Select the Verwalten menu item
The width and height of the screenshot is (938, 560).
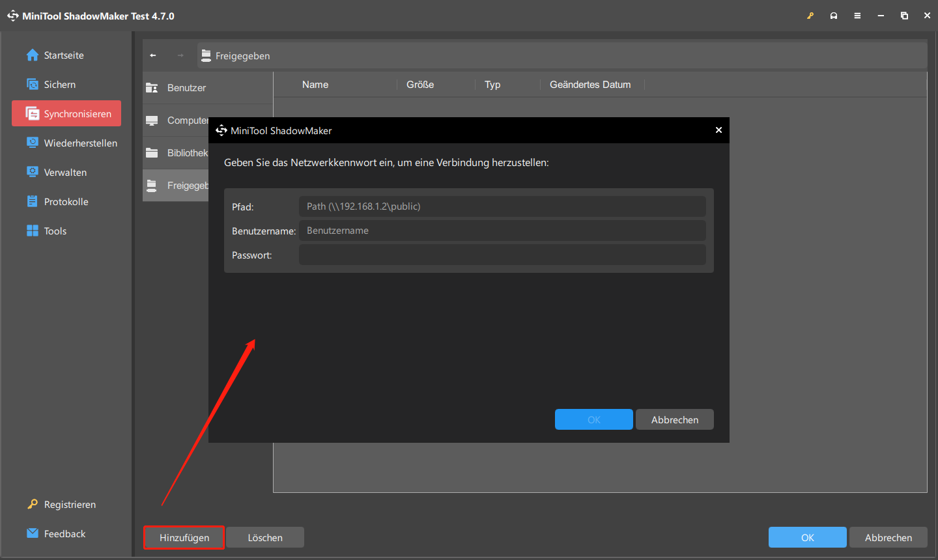coord(65,173)
